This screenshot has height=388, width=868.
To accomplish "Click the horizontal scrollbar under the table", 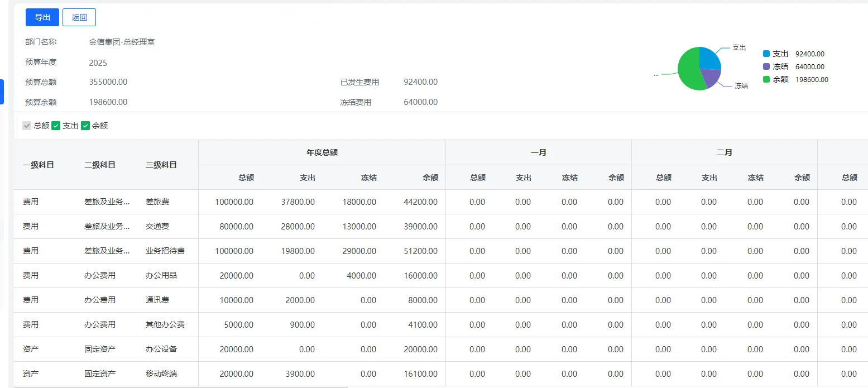I will coord(181,386).
